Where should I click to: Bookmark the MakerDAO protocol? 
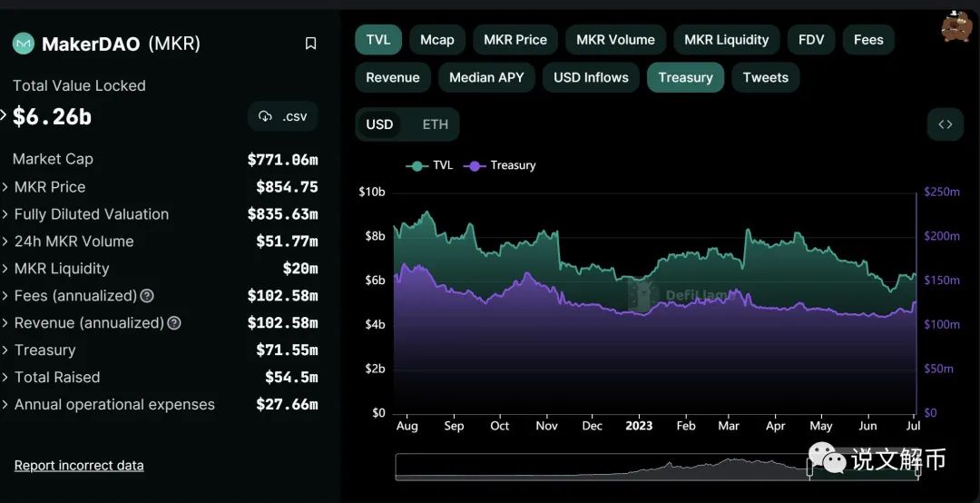[x=310, y=44]
